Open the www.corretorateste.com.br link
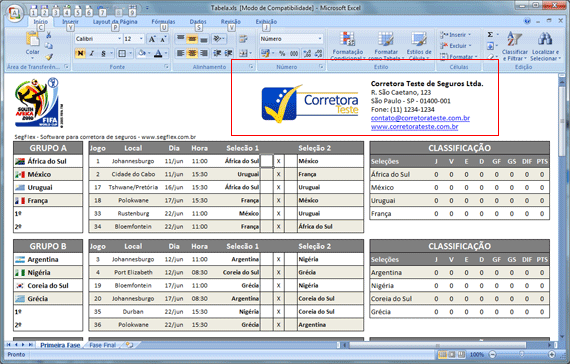 point(414,127)
